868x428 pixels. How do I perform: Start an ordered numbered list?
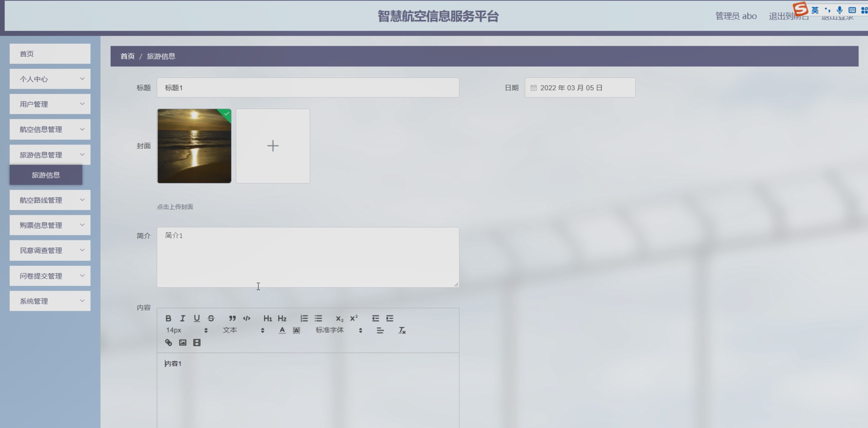[304, 318]
